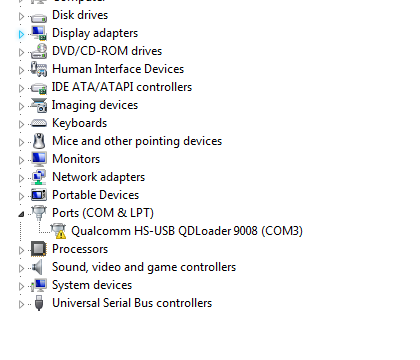The image size is (420, 360).
Task: Expand the Human Interface Devices arrow
Action: (x=21, y=70)
